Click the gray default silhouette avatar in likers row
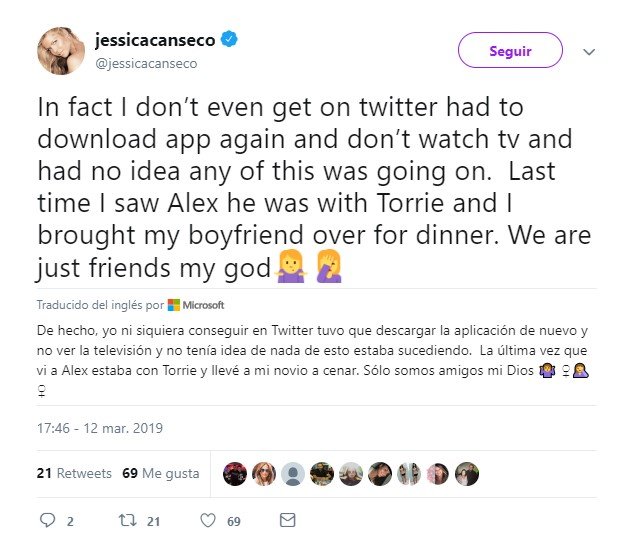The width and height of the screenshot is (624, 543). click(293, 473)
